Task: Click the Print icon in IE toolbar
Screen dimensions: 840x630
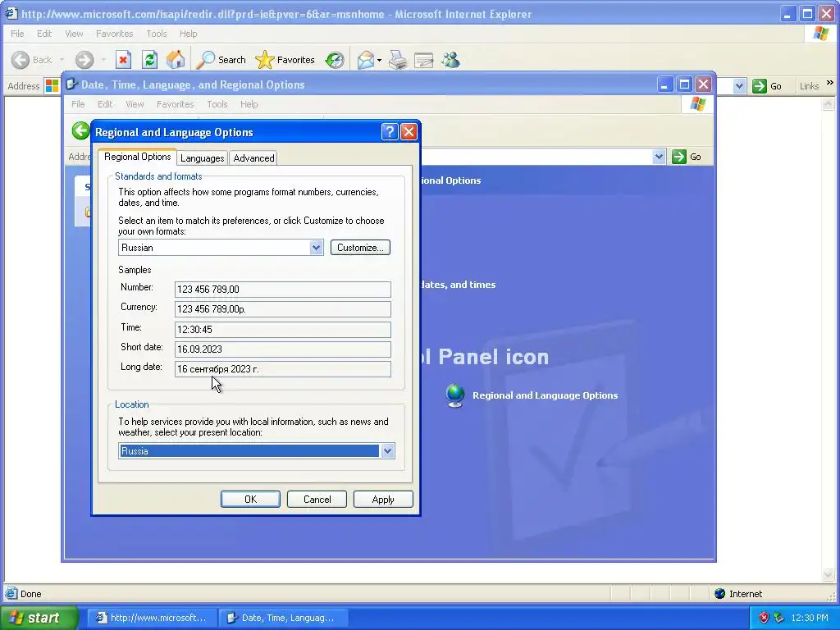Action: click(398, 59)
